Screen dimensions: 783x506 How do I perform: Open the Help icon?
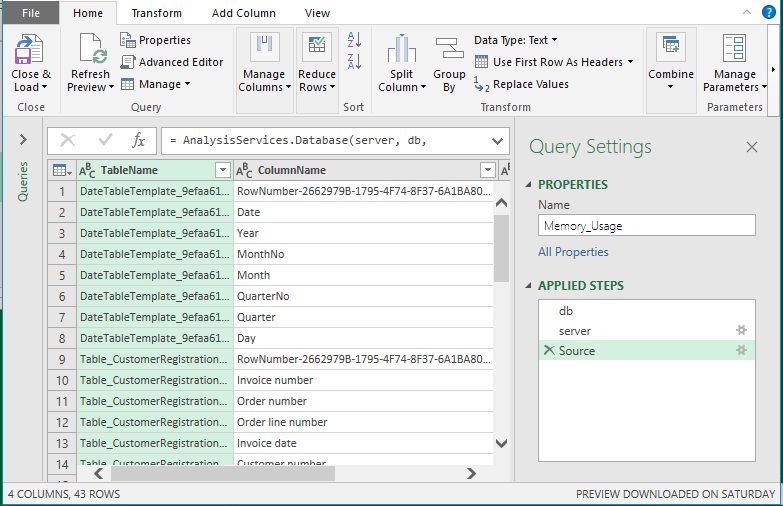tap(769, 12)
